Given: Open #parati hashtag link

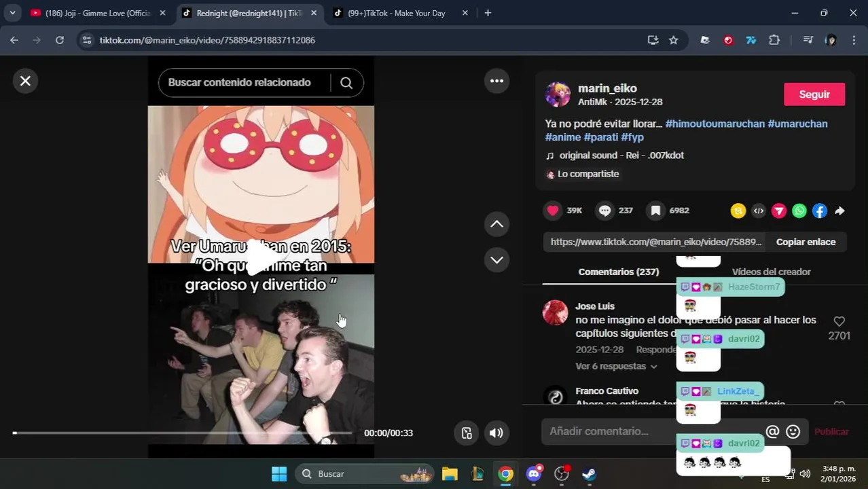Looking at the screenshot, I should 601,137.
